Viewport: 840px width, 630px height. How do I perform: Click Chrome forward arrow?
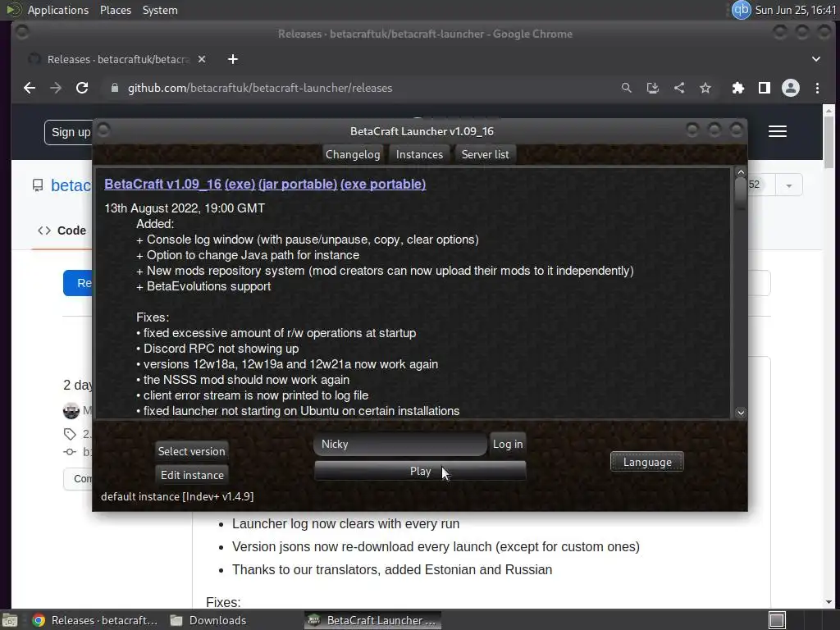click(x=56, y=88)
